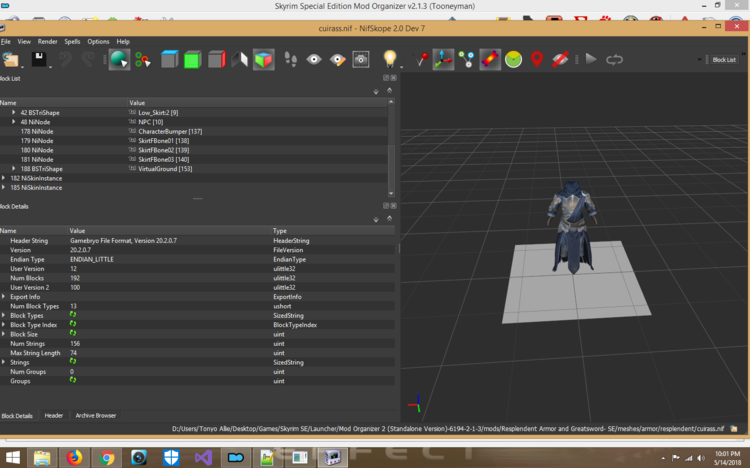Click the Undo arrow icon
Image resolution: width=750 pixels, height=468 pixels.
(66, 59)
